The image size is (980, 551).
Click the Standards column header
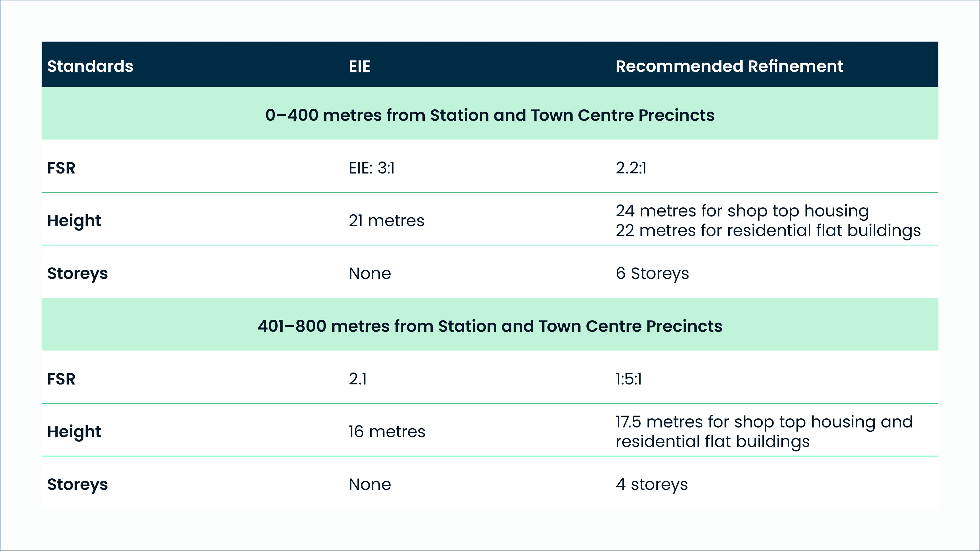click(x=90, y=66)
